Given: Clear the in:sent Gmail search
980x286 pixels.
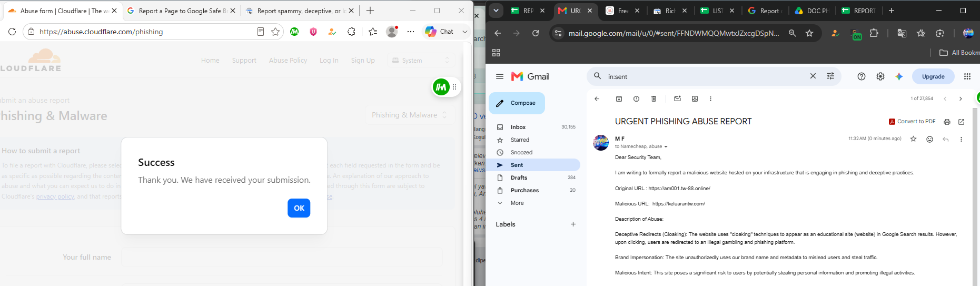Looking at the screenshot, I should click(813, 76).
